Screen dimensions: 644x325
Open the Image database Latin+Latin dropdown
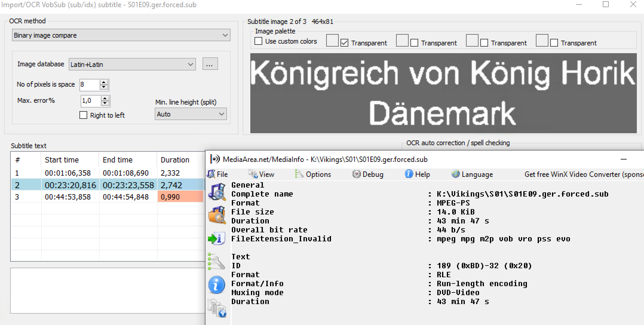click(132, 64)
